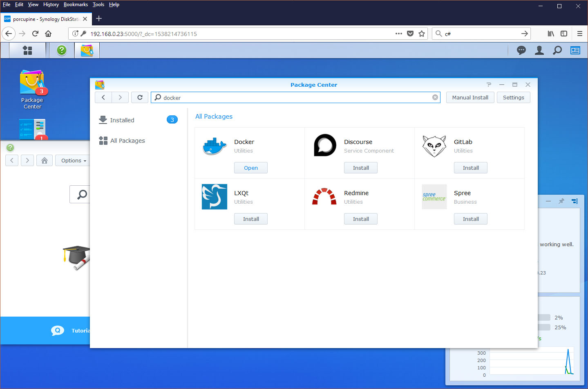Click Open under Docker
Viewport: 588px width, 389px height.
tap(250, 168)
